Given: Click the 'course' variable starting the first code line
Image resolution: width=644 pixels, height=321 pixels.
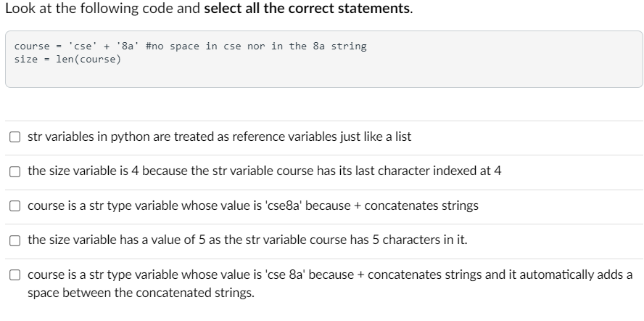Looking at the screenshot, I should click(32, 46).
